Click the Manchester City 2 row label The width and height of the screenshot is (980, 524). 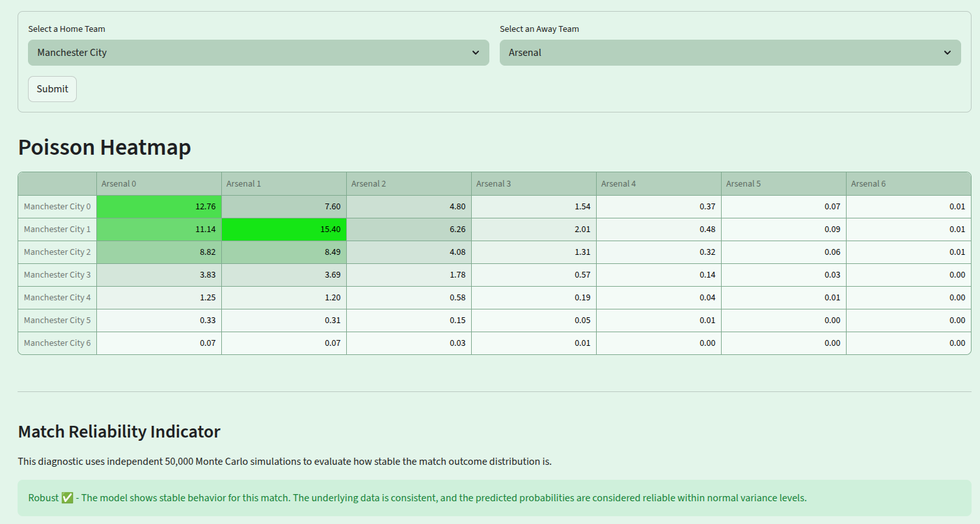pos(57,252)
